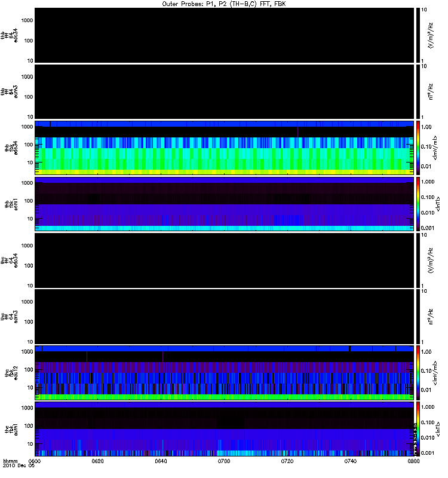Click inside the thb fbk scm1 spectrogram panel

click(x=224, y=204)
